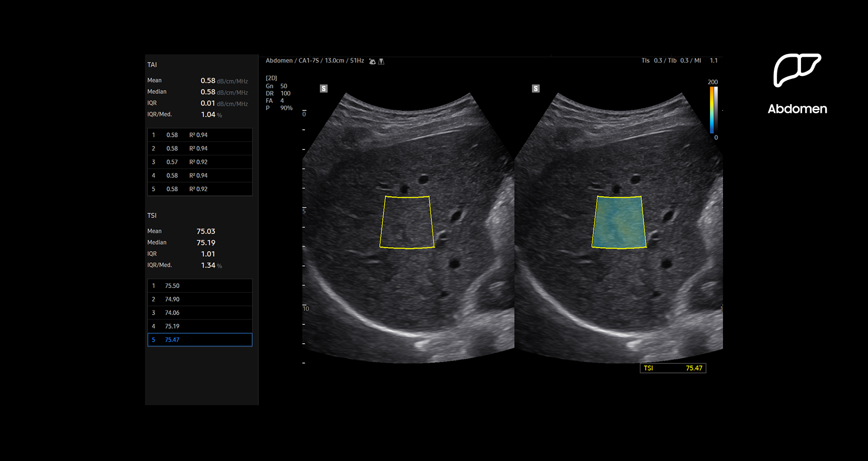Select TAI measurement row 3 with 0.57
The width and height of the screenshot is (868, 461).
(x=200, y=162)
